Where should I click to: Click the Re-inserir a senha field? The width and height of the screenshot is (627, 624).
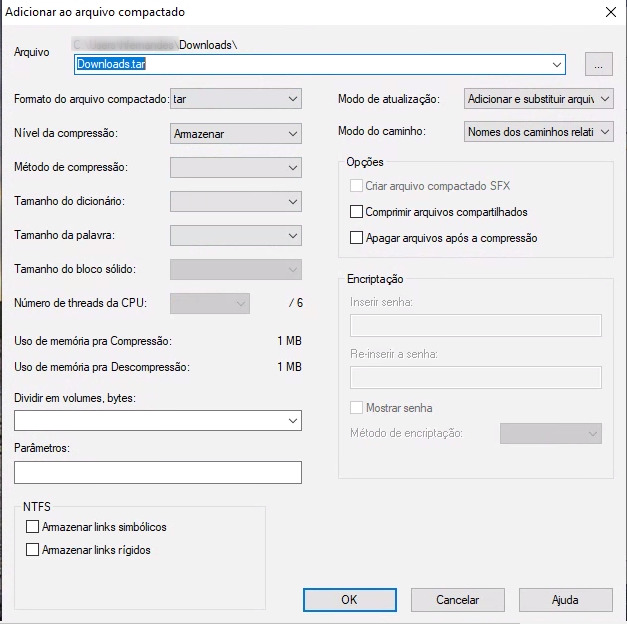pyautogui.click(x=476, y=377)
